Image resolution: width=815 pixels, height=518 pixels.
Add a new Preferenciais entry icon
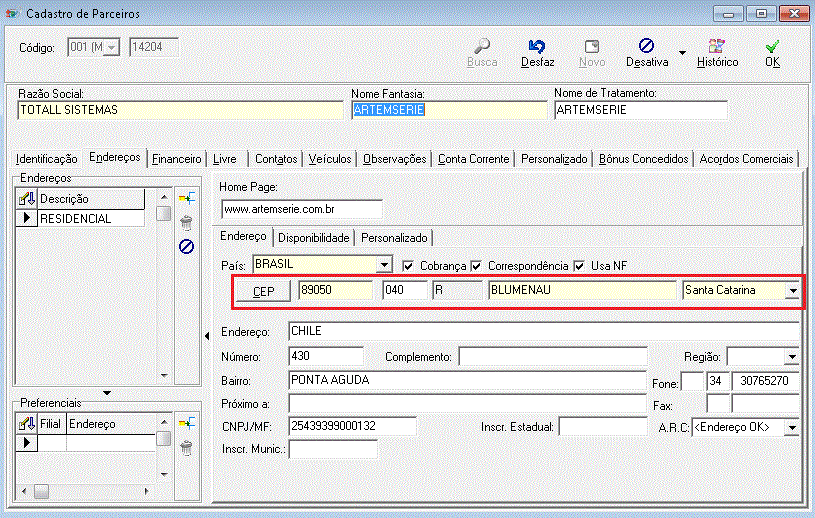coord(187,423)
